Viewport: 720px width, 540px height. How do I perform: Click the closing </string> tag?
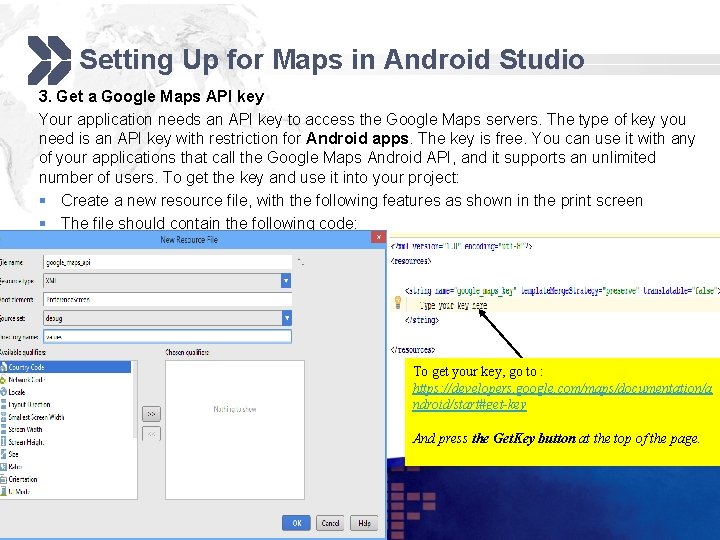pyautogui.click(x=422, y=320)
